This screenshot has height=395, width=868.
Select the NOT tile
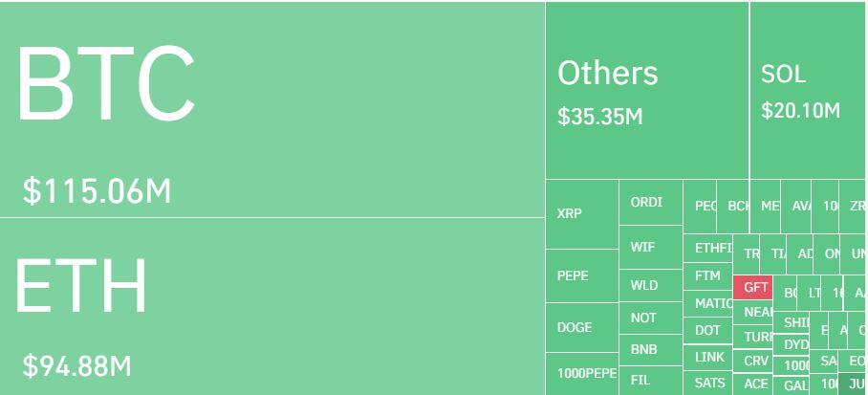650,318
